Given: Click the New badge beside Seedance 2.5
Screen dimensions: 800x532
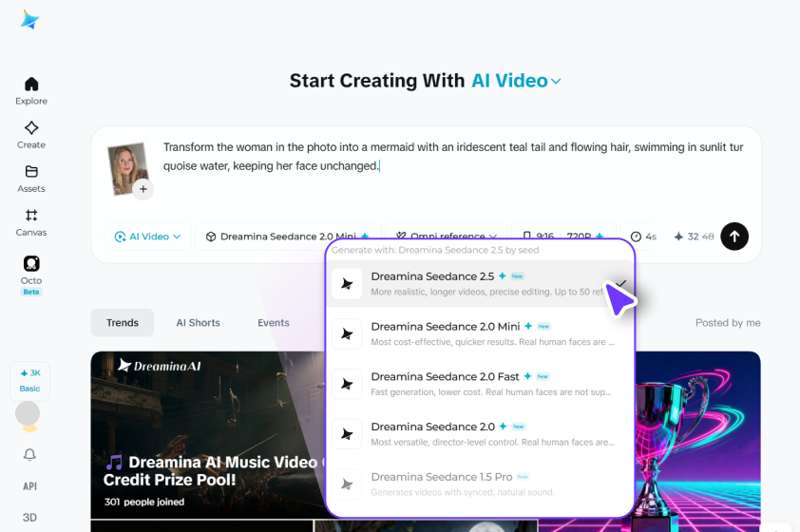Looking at the screenshot, I should (x=518, y=275).
